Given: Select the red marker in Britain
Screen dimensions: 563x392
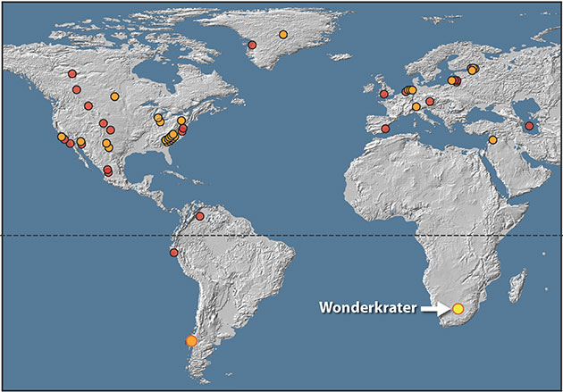Looking at the screenshot, I should click(x=383, y=93).
